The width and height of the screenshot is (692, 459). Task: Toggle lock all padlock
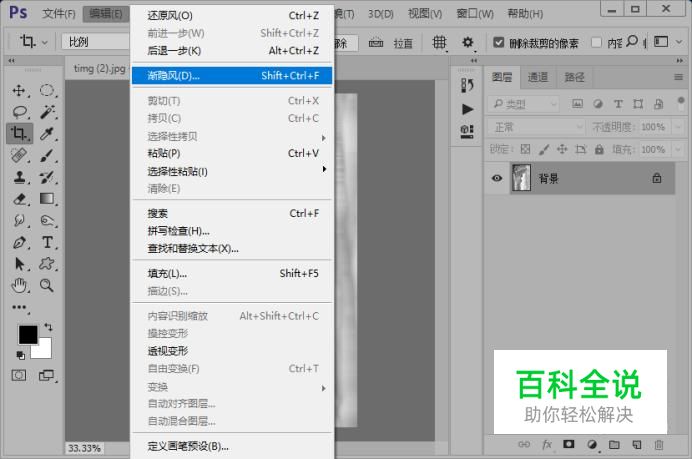[x=599, y=149]
